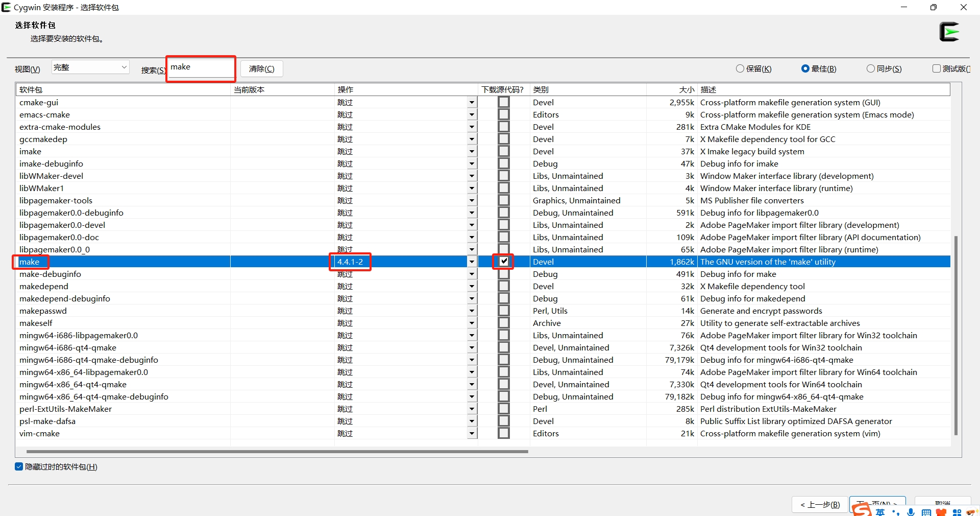Click the 上一步(B) back button

(820, 505)
